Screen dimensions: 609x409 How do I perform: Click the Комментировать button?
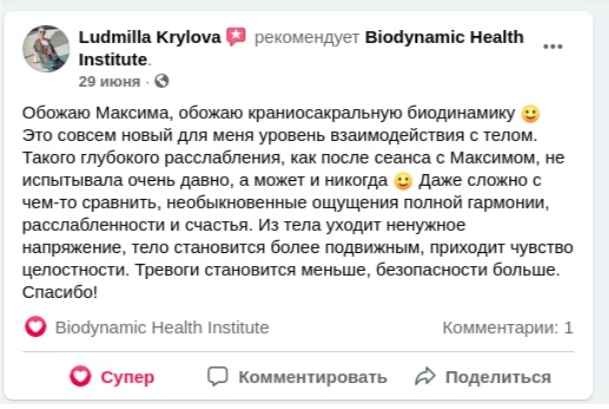(x=297, y=377)
